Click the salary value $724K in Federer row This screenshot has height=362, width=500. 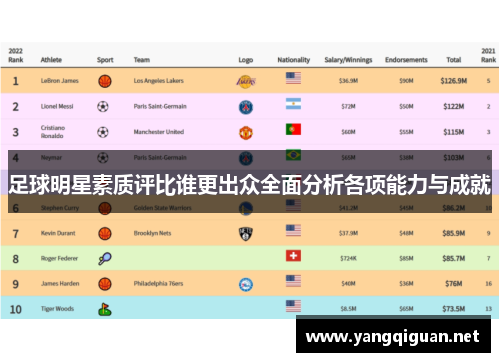348,258
